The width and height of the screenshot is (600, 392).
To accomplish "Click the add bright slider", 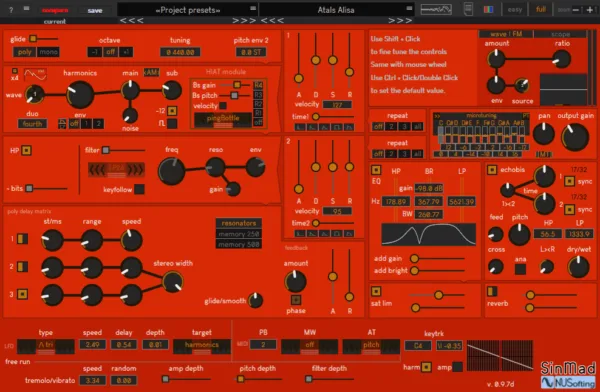I will (437, 271).
